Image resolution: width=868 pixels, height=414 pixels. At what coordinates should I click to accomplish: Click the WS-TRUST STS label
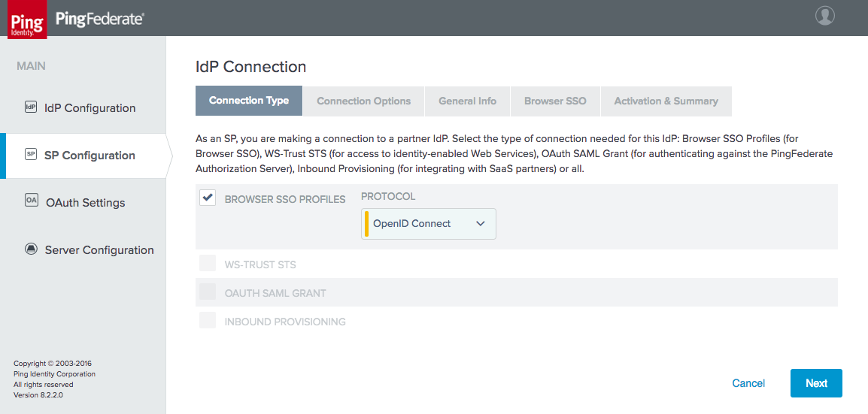(x=260, y=264)
